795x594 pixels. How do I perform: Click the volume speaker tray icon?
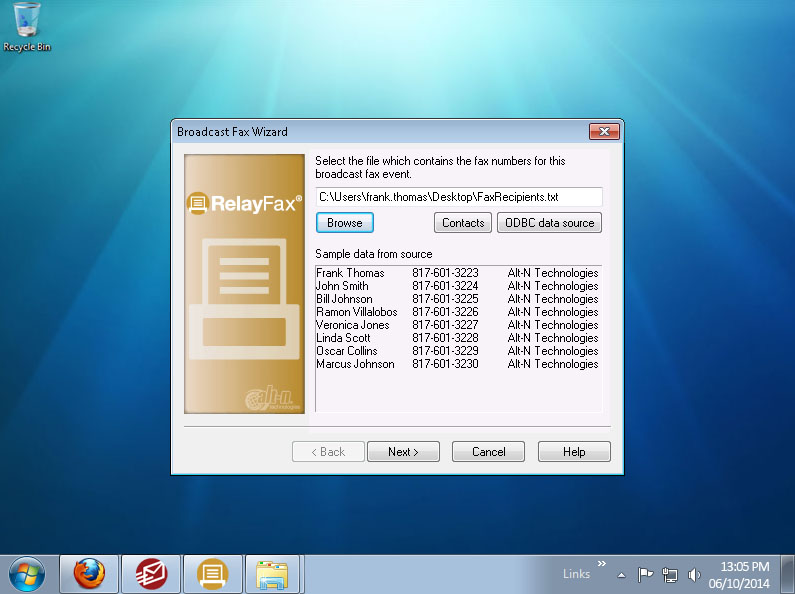coord(694,575)
